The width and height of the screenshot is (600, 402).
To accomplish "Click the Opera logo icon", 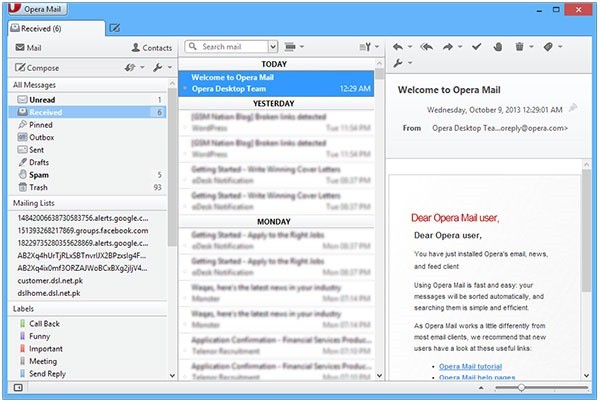I will [x=14, y=8].
